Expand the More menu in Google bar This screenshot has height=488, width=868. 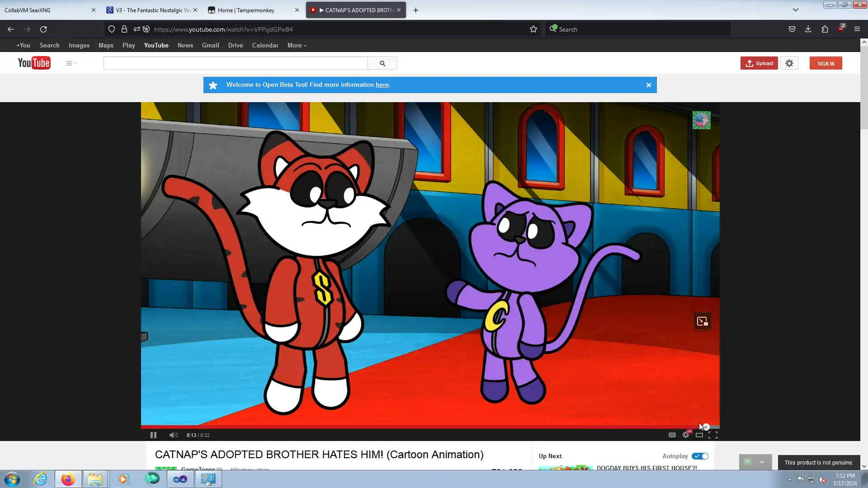297,45
